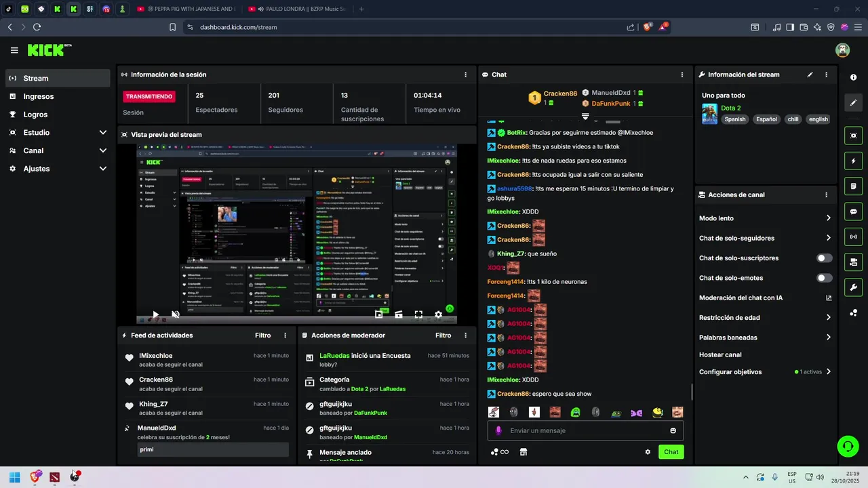Click the Spanish tag
This screenshot has height=488, width=868.
[734, 119]
